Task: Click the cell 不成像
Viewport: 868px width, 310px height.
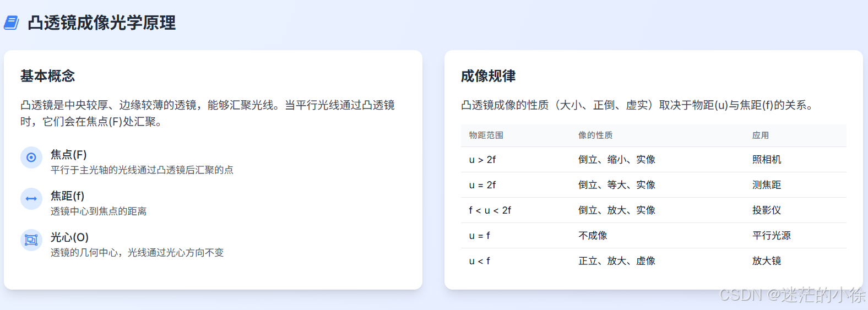Action: [593, 236]
